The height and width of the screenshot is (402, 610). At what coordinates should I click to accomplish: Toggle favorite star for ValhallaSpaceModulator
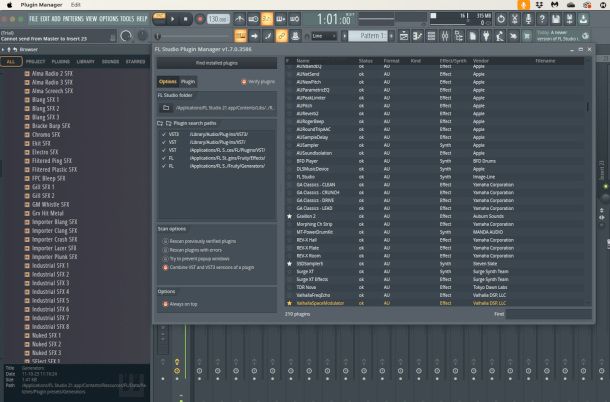click(289, 303)
